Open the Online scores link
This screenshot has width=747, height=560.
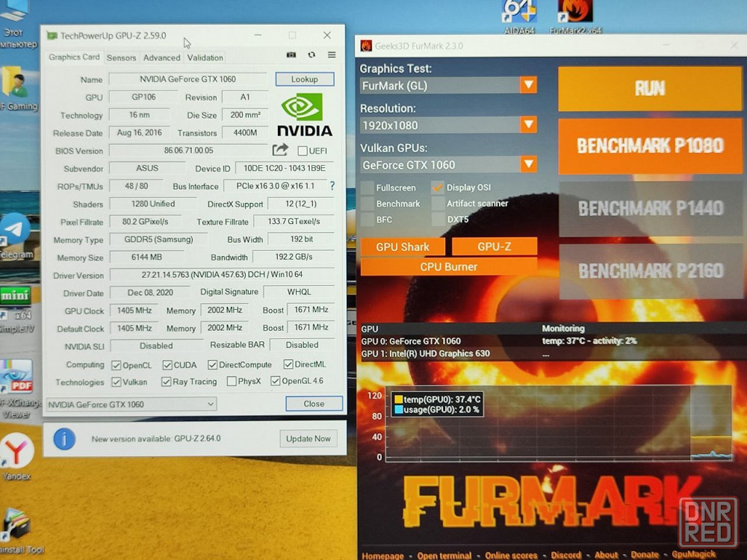pos(511,556)
